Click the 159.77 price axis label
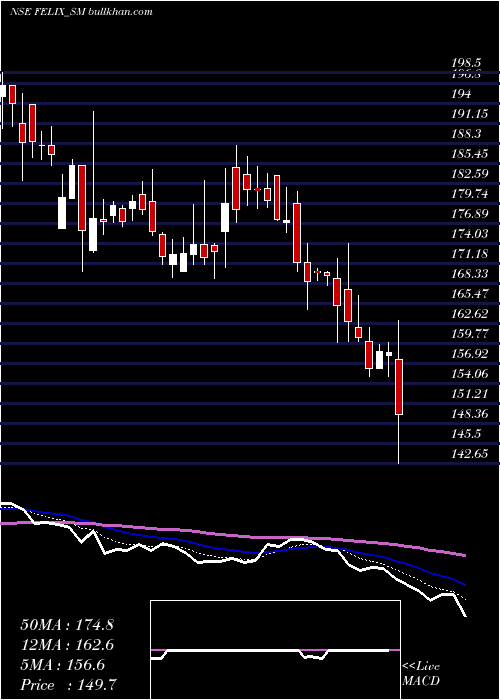 click(469, 334)
